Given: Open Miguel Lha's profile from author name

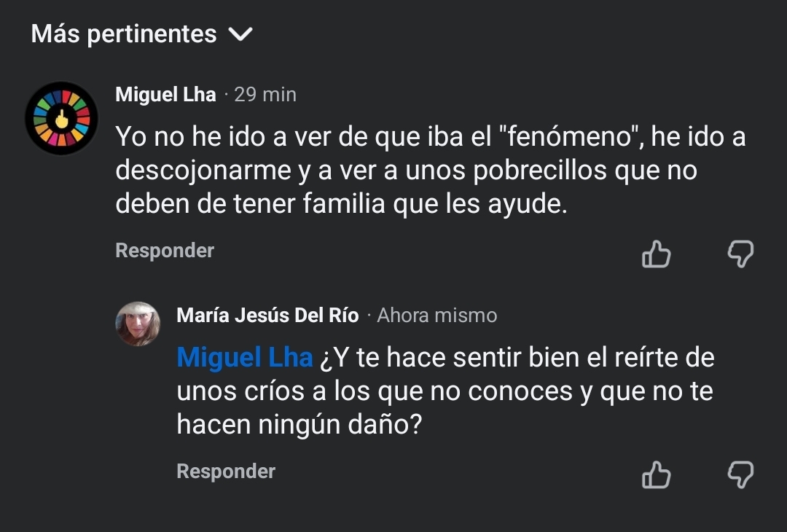Looking at the screenshot, I should pos(165,95).
